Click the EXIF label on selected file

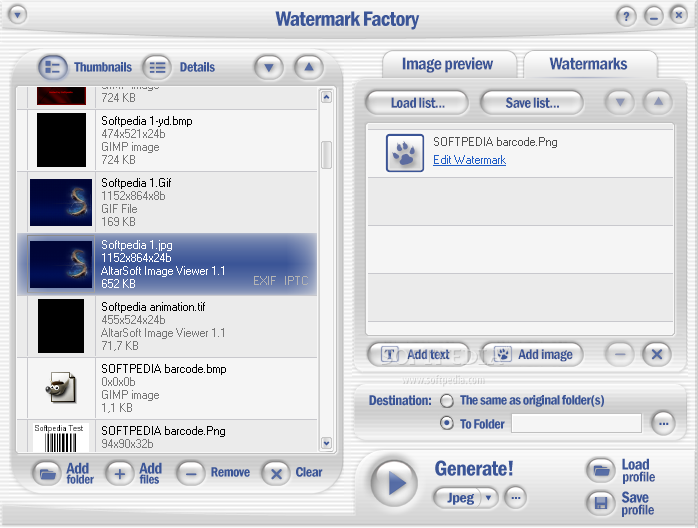(264, 281)
